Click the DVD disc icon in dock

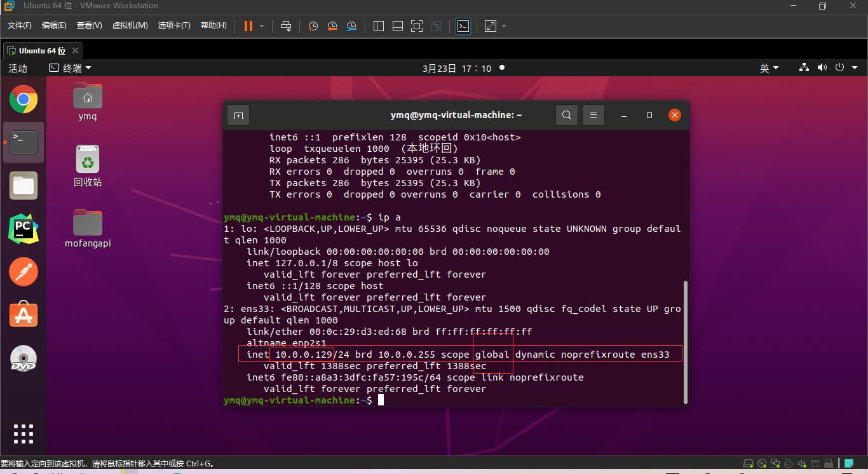click(24, 358)
